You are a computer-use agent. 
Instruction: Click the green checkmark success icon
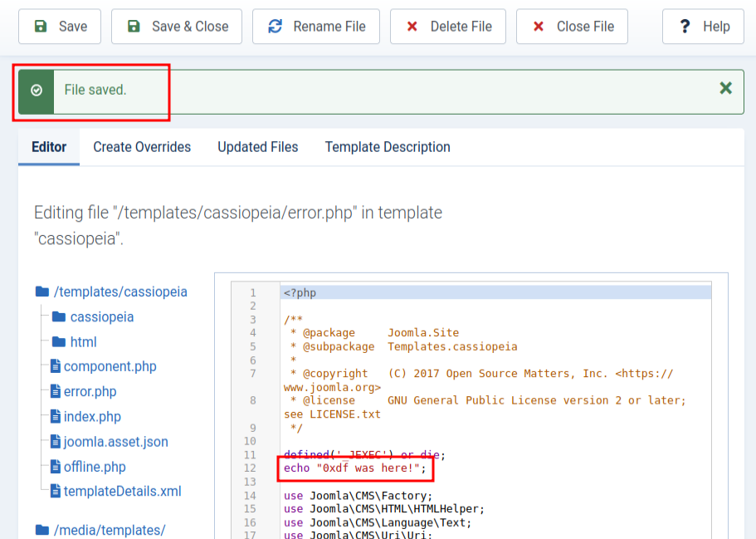click(37, 91)
